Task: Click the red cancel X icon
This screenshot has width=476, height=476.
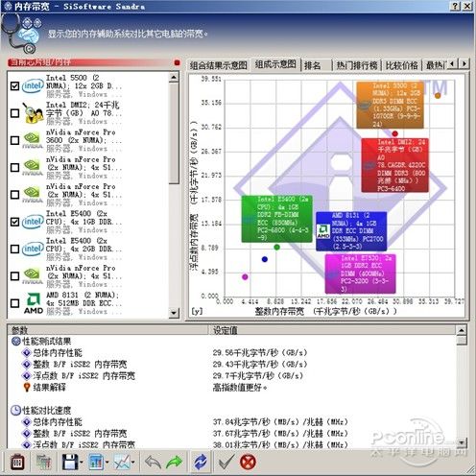Action: point(248,462)
